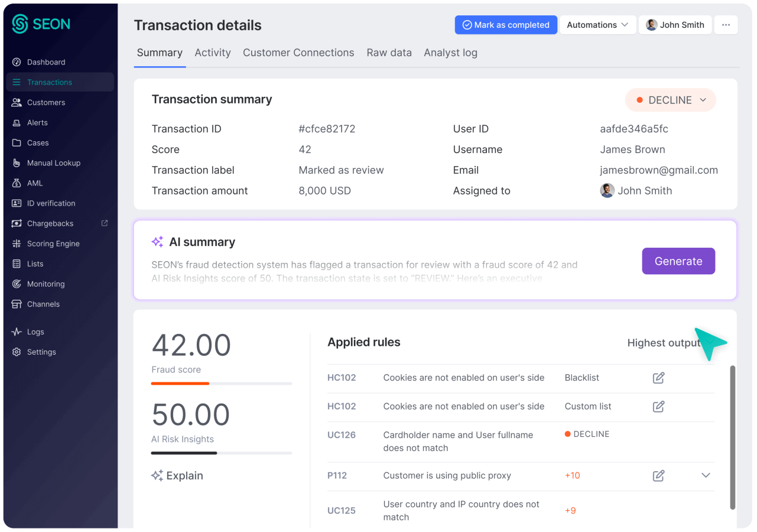The width and height of the screenshot is (757, 532).
Task: Click the Applied rules vertical scrollbar
Action: pyautogui.click(x=733, y=436)
